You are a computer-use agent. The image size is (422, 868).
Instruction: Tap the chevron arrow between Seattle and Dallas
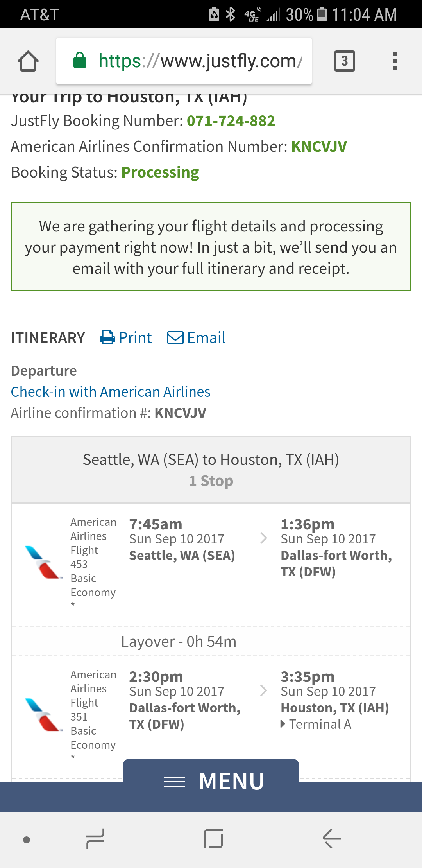coord(264,538)
